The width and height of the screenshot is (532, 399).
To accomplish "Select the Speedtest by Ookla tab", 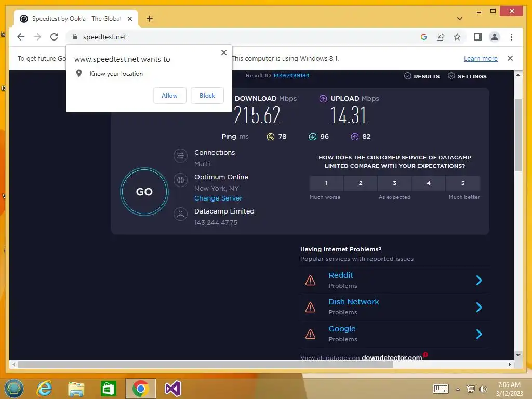I will point(76,19).
